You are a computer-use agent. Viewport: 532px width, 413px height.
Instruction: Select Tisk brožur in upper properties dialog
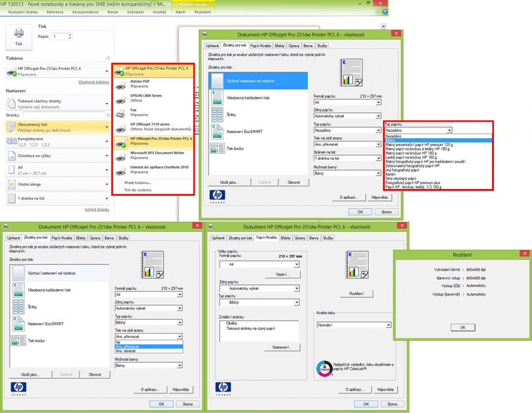[x=258, y=148]
